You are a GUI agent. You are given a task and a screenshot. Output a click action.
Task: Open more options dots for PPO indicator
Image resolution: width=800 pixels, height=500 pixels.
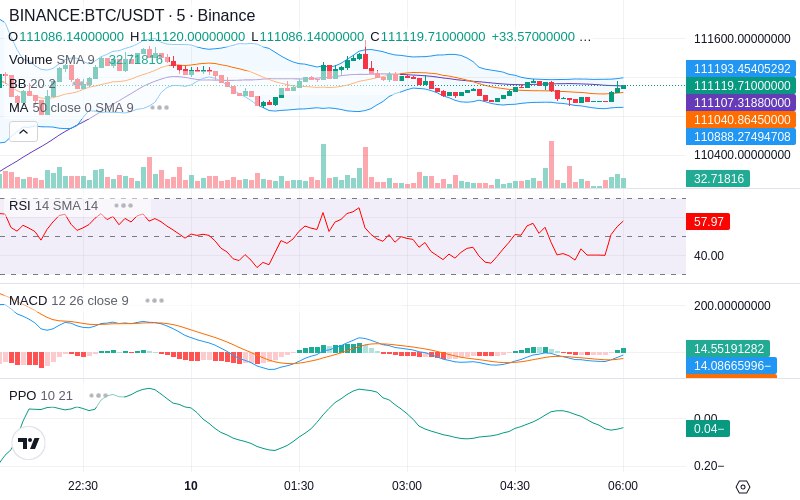pyautogui.click(x=98, y=395)
